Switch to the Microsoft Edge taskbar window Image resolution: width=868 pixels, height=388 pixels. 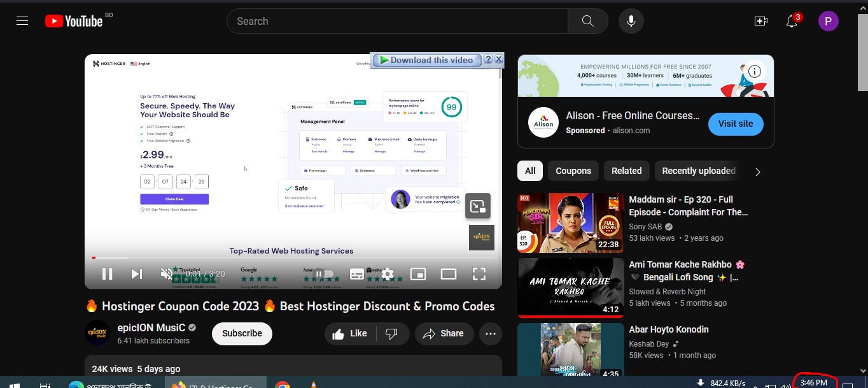point(113,384)
